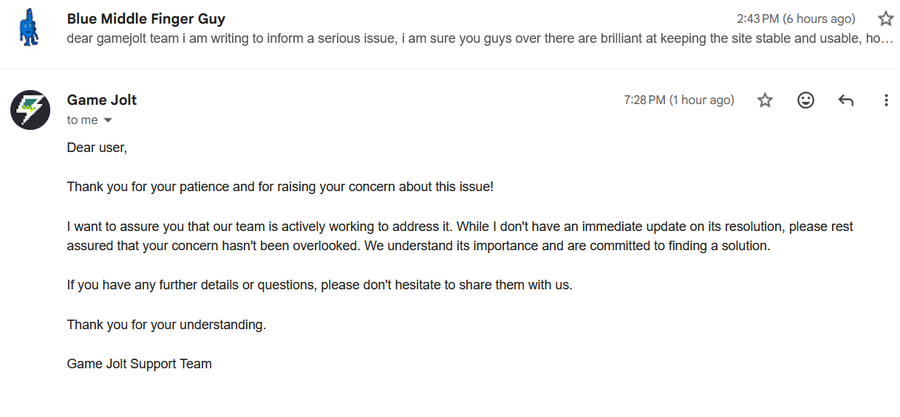Reply to the Game Jolt message
This screenshot has width=900, height=417.
click(x=846, y=100)
